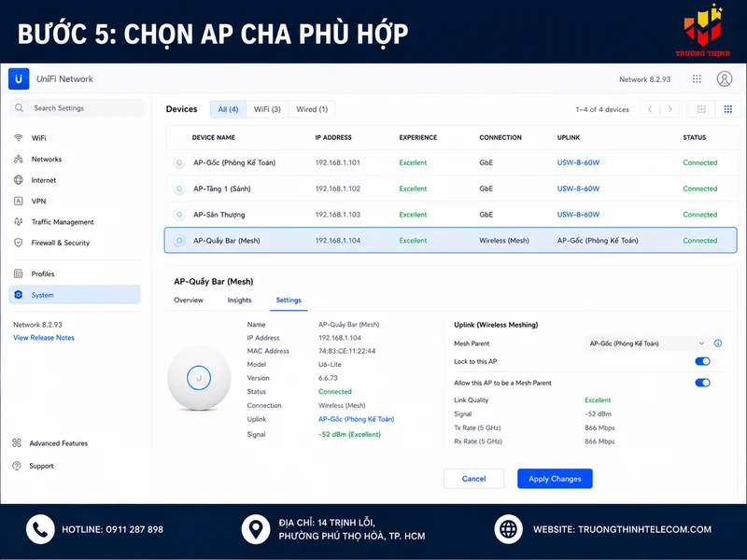Open Networks settings in sidebar
The image size is (747, 560).
(47, 159)
